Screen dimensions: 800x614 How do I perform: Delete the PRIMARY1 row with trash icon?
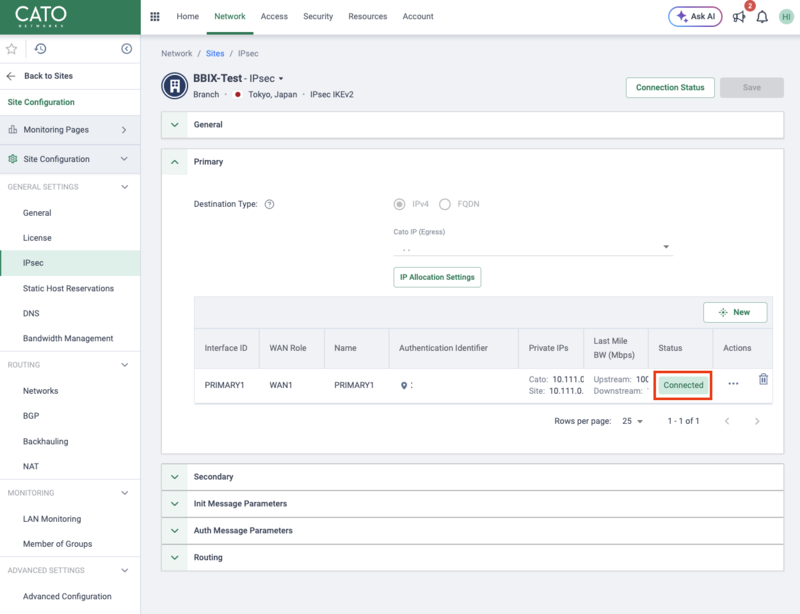click(x=763, y=379)
